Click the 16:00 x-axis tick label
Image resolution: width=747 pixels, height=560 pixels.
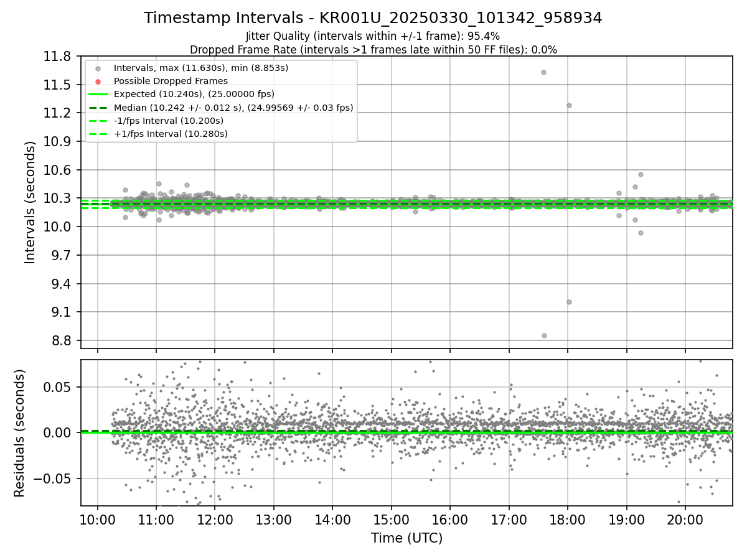click(x=450, y=520)
